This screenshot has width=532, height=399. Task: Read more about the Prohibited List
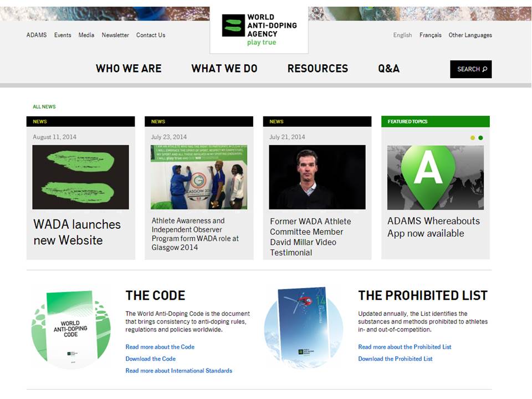pos(405,346)
